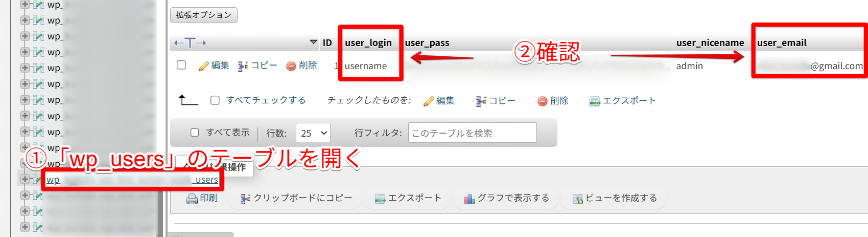Expand the tree node beside the wp_users table

pos(25,179)
